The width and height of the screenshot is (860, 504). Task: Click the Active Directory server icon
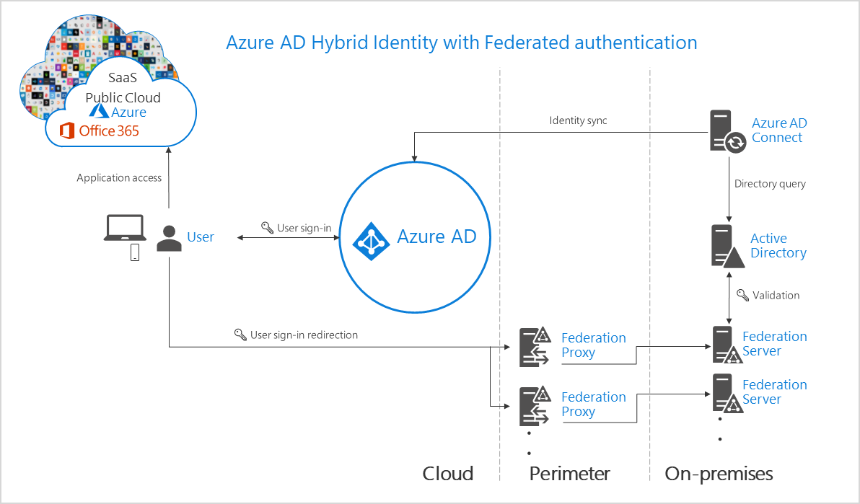pos(725,247)
